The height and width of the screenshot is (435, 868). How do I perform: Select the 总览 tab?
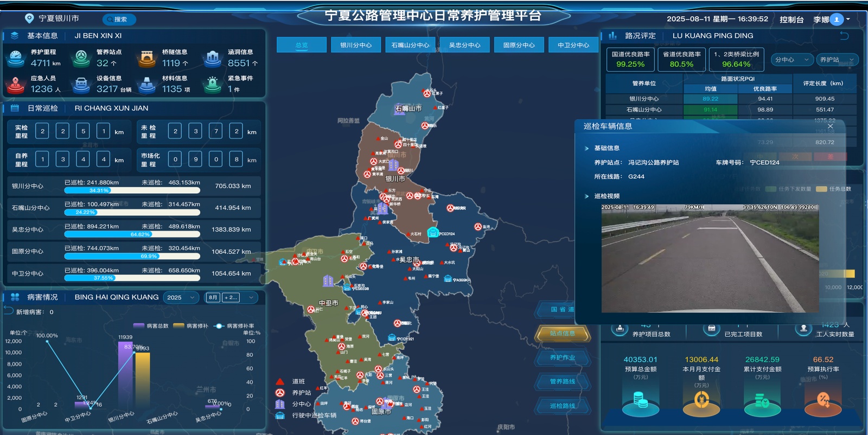coord(302,45)
